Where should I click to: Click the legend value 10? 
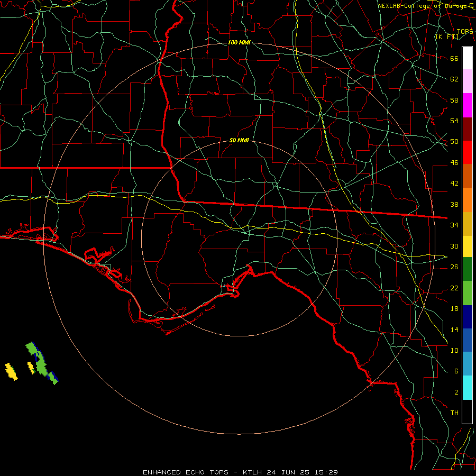(x=454, y=351)
